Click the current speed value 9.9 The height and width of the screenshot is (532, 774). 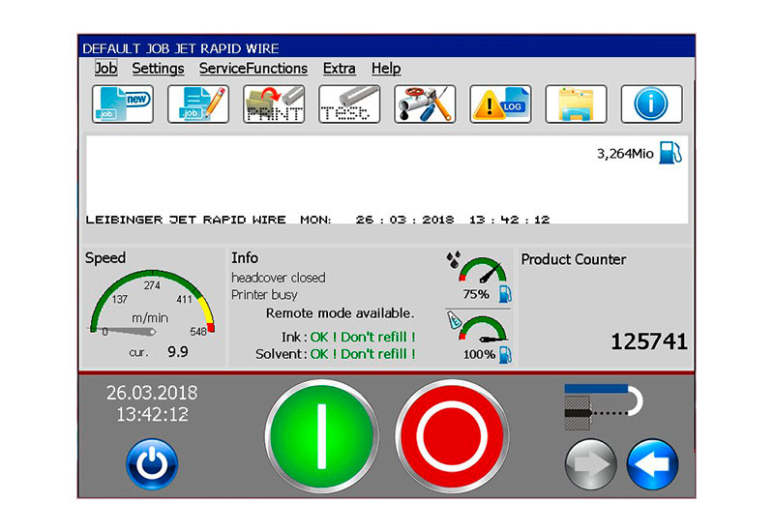(x=178, y=351)
